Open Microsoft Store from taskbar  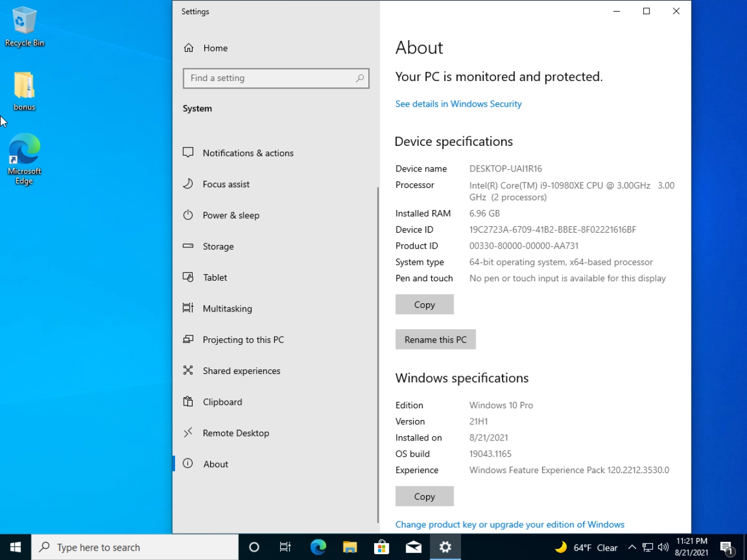click(x=382, y=547)
